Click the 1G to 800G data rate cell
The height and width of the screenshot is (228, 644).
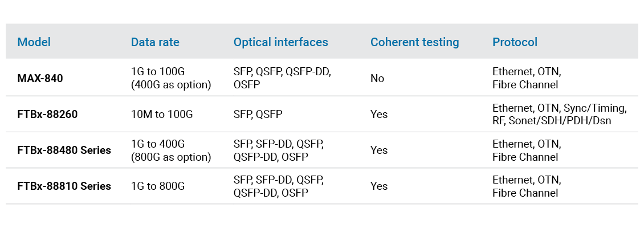[158, 186]
